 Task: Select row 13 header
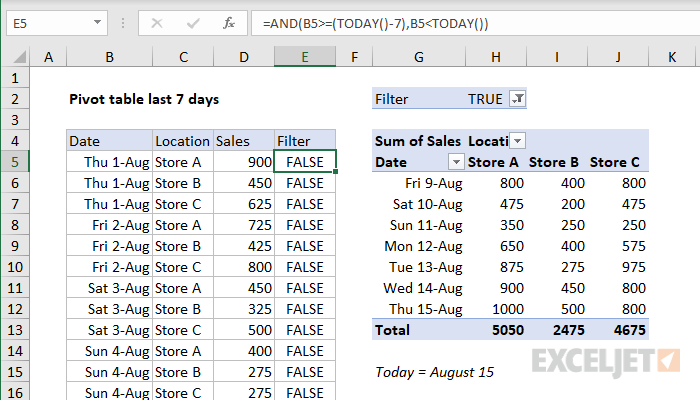click(x=17, y=330)
